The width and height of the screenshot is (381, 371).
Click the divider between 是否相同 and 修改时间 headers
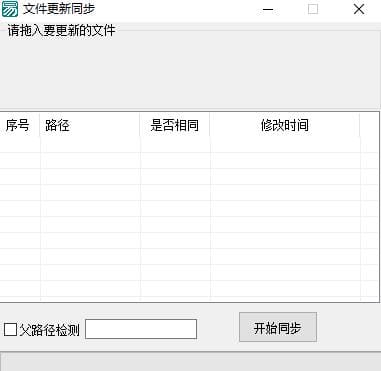210,125
